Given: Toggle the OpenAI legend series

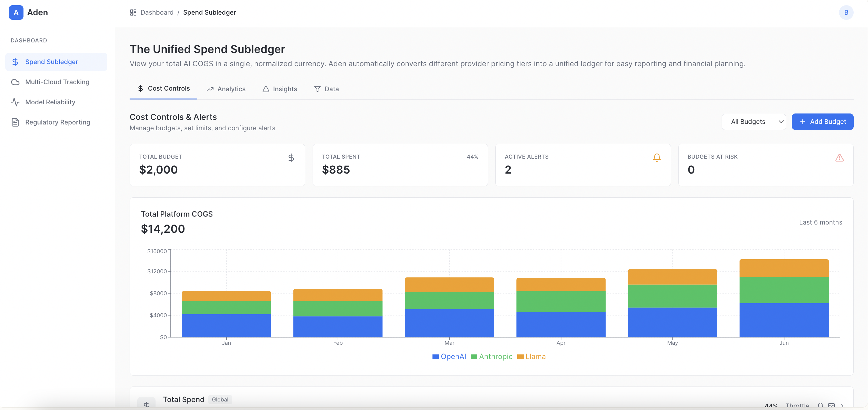Looking at the screenshot, I should coord(449,356).
